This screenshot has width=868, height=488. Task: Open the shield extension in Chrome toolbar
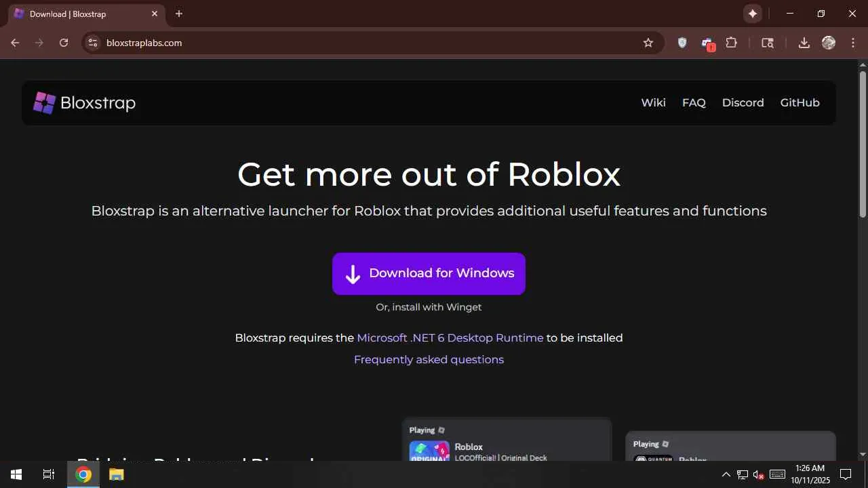click(x=682, y=43)
